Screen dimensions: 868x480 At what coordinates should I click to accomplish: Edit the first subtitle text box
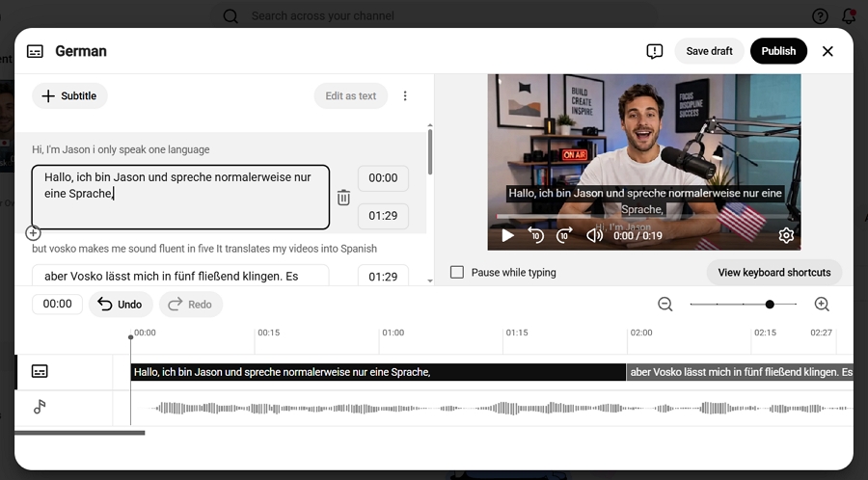(180, 197)
